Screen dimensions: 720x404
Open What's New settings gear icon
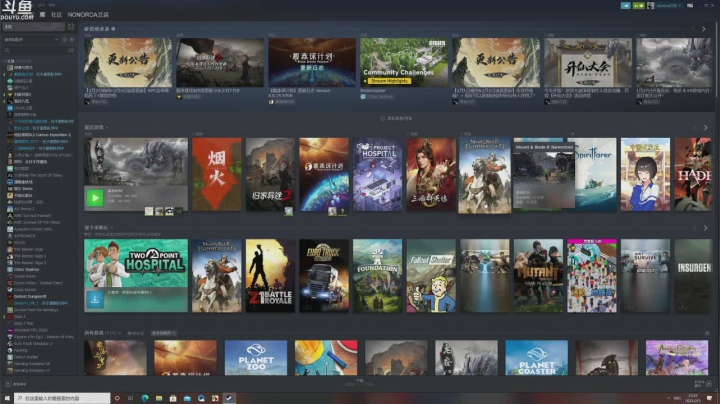[x=113, y=29]
